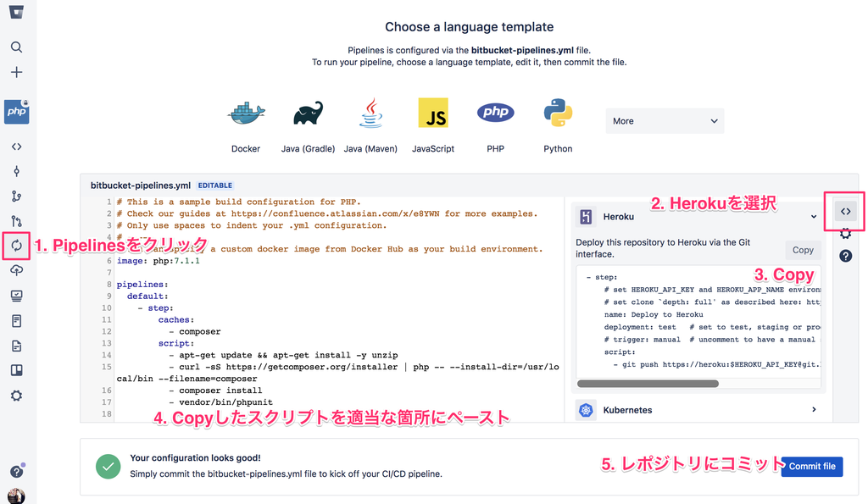Toggle the code snippets panel icon
The image size is (868, 504).
tap(845, 211)
